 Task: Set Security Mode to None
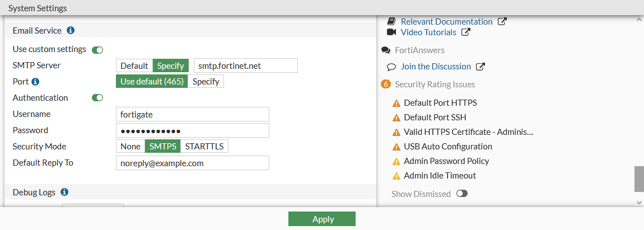pyautogui.click(x=130, y=147)
